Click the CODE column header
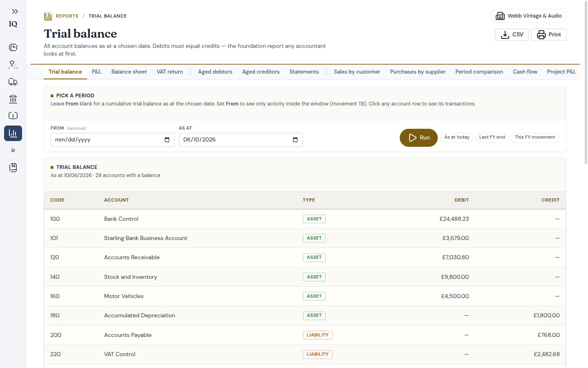Image resolution: width=588 pixels, height=368 pixels. (57, 200)
